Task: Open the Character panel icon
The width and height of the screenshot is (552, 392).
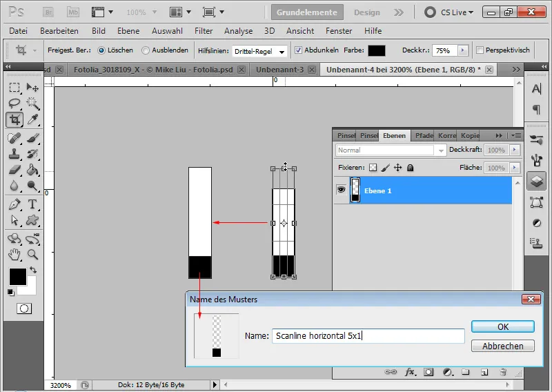Action: [537, 89]
